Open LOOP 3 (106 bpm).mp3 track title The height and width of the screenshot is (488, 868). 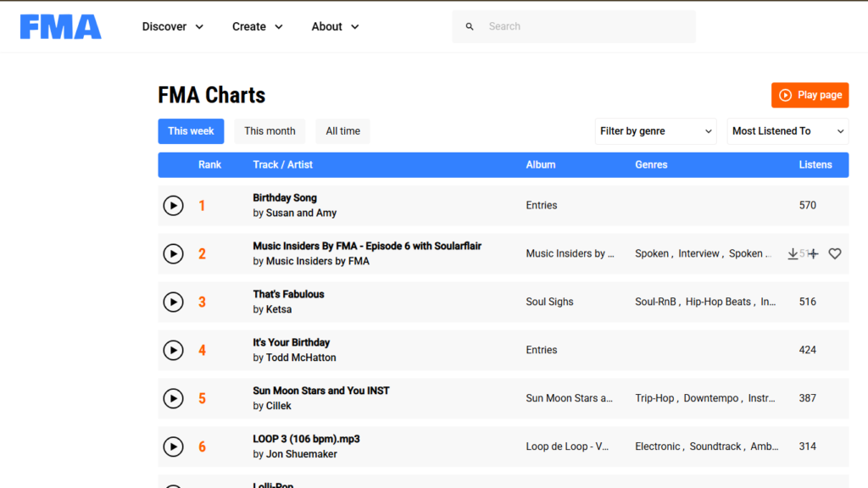306,439
